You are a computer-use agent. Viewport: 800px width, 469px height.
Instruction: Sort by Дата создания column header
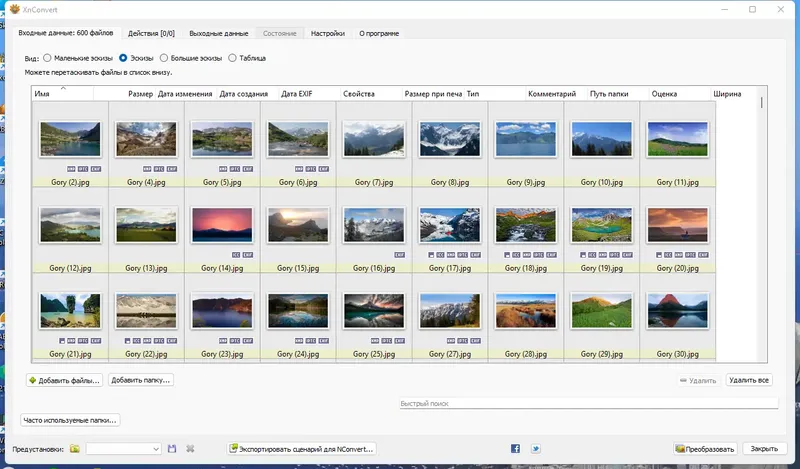coord(247,93)
